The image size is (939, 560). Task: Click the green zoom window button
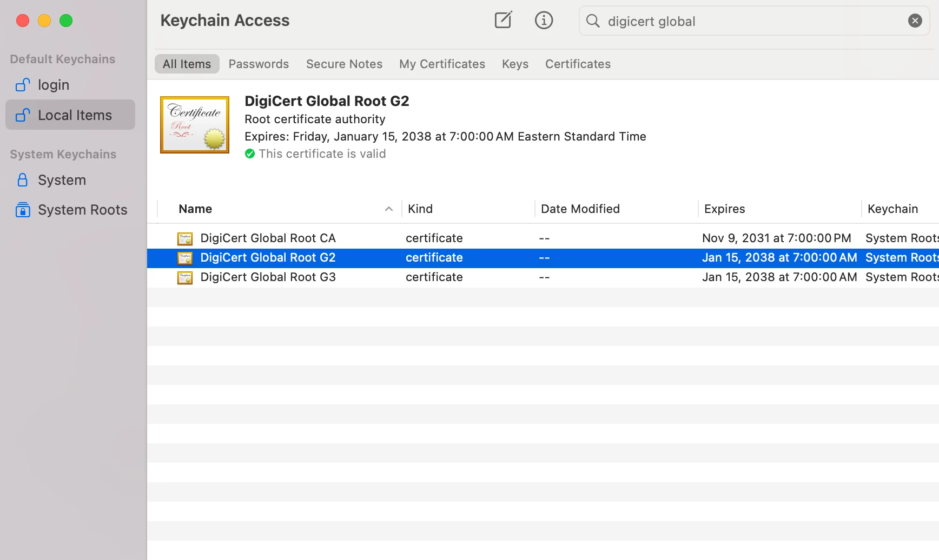pos(66,21)
